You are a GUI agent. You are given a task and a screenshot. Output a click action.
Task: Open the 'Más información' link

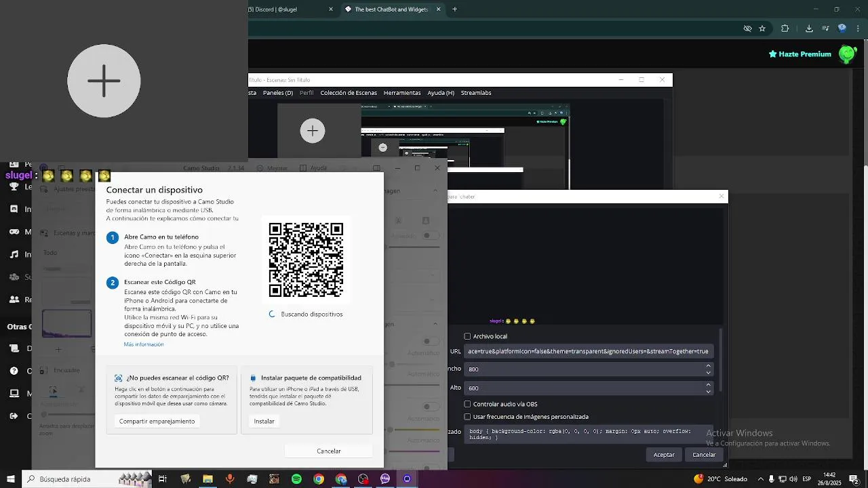[144, 344]
